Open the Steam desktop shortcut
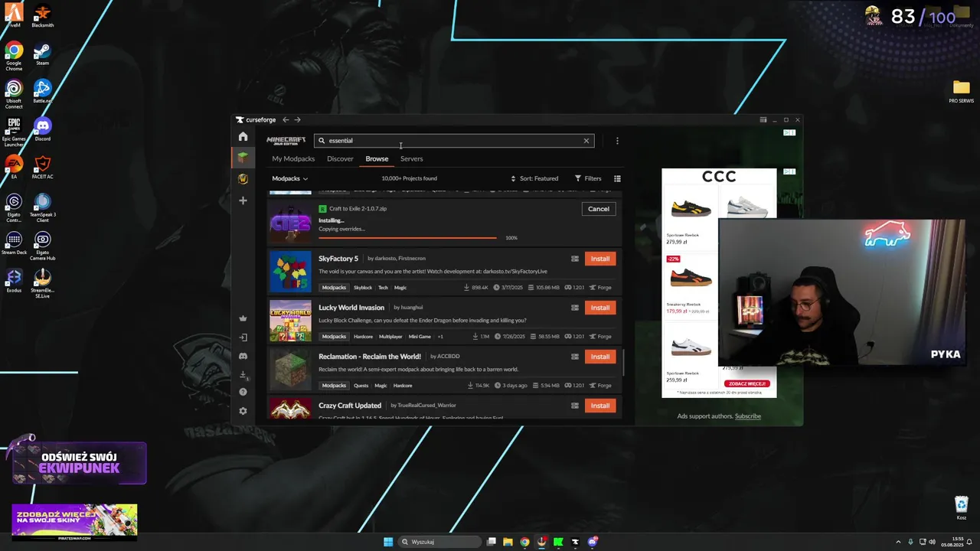 click(x=42, y=54)
